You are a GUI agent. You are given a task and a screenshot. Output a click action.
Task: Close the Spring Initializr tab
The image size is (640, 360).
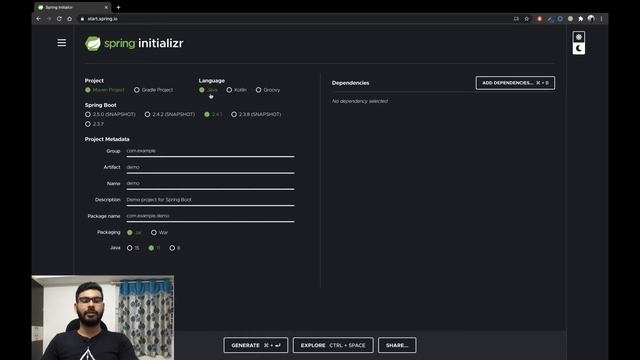pos(106,7)
